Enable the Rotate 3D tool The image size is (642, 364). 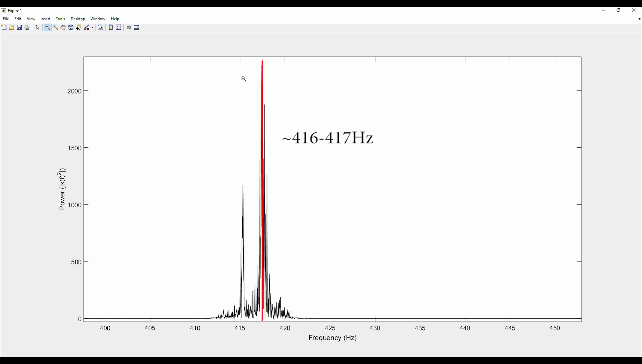71,28
